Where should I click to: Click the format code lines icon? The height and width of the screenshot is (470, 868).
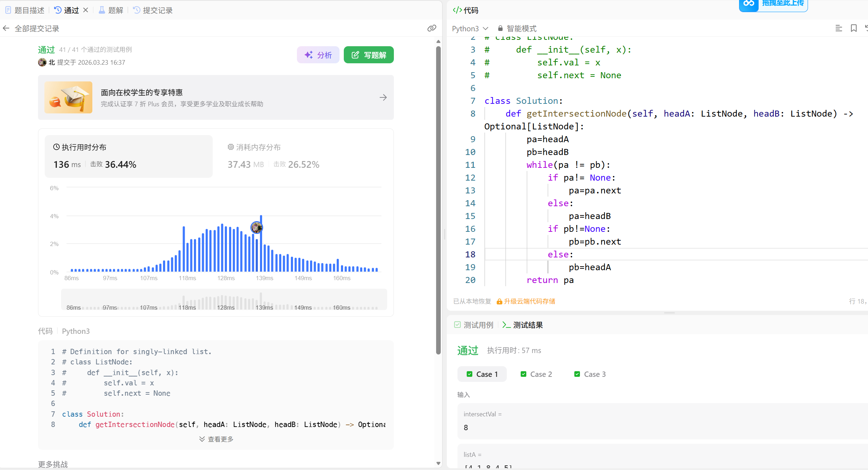point(839,28)
